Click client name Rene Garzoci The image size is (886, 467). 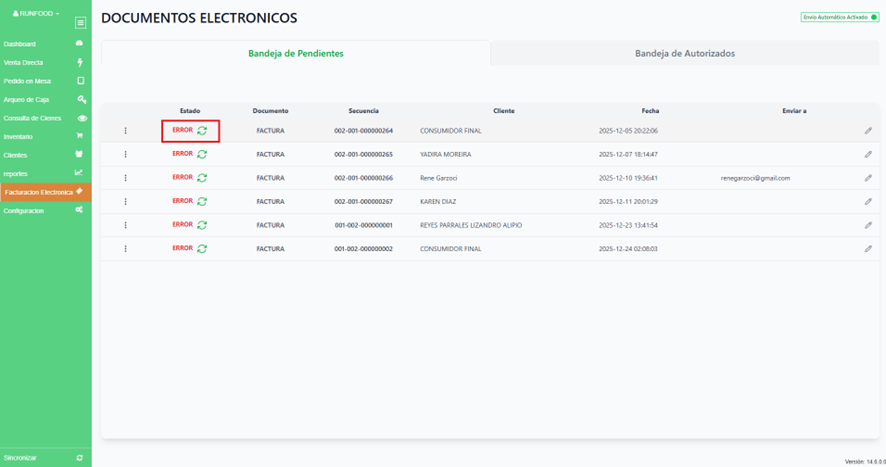tap(438, 178)
